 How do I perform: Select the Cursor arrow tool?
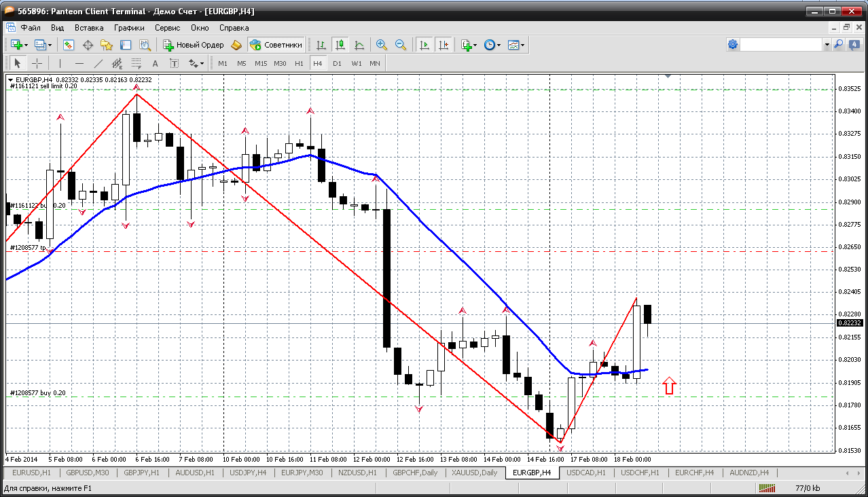[17, 63]
